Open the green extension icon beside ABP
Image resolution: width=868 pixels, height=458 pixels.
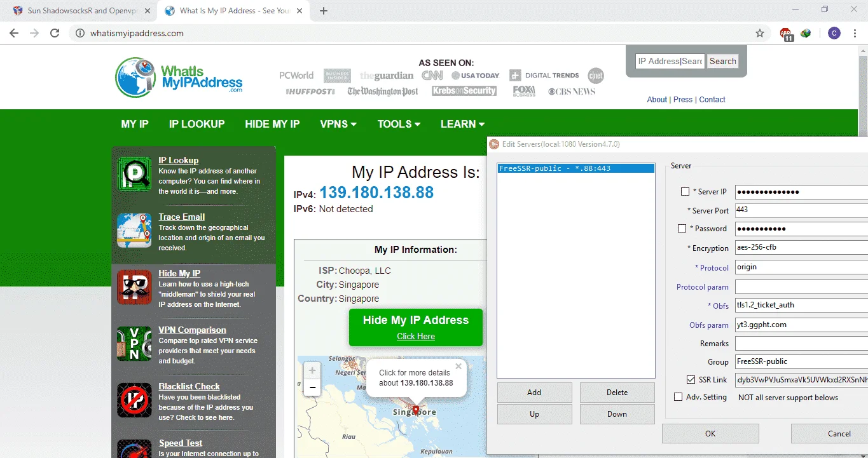point(806,33)
